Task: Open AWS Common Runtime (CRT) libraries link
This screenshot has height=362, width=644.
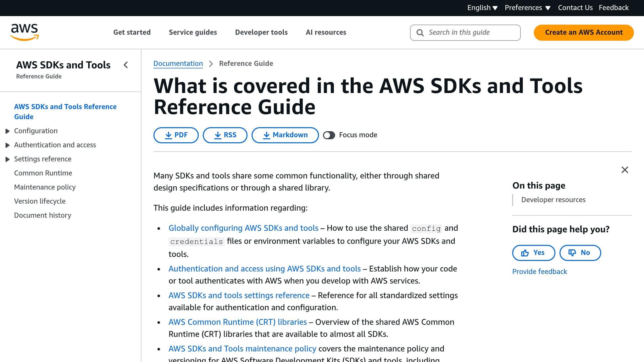Action: 238,322
